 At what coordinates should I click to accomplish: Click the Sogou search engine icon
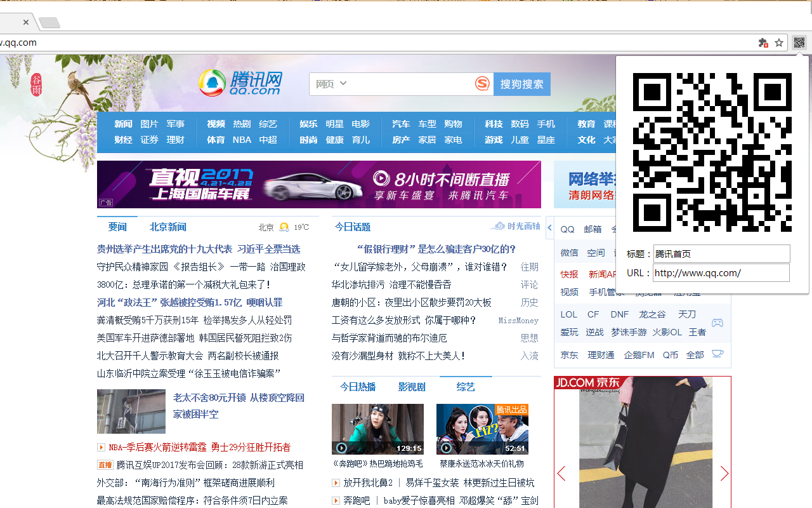(483, 84)
